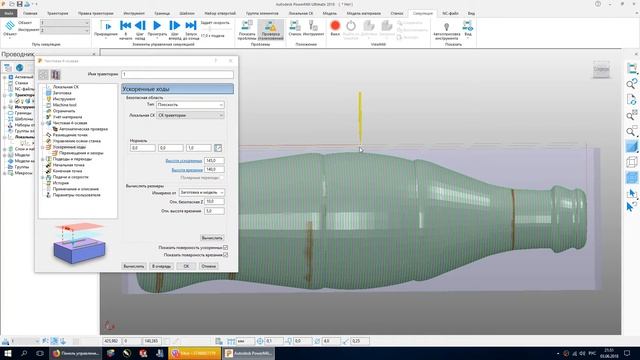Switch to the NC-file ribbon tab
Screen dimensions: 640x360
[x=451, y=13]
